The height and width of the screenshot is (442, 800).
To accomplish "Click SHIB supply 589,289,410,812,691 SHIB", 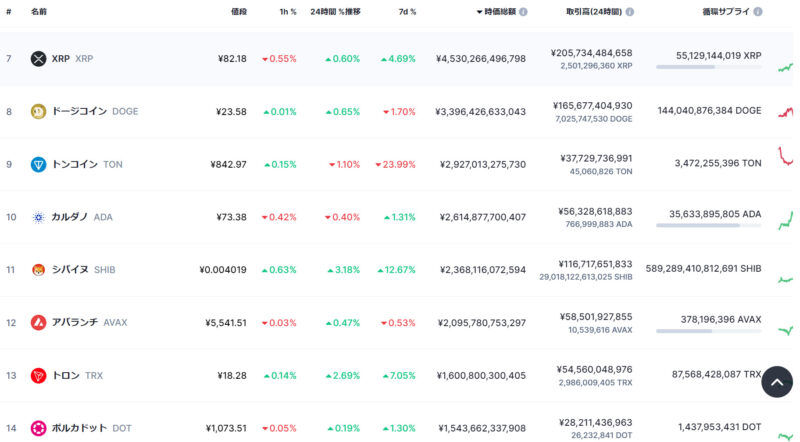I will point(704,268).
